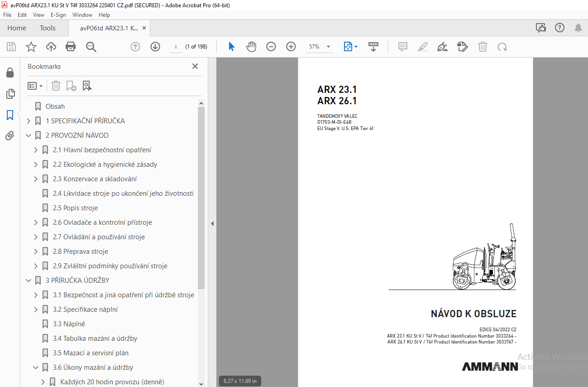The image size is (588, 387).
Task: Zoom in with the plus icon
Action: point(291,47)
